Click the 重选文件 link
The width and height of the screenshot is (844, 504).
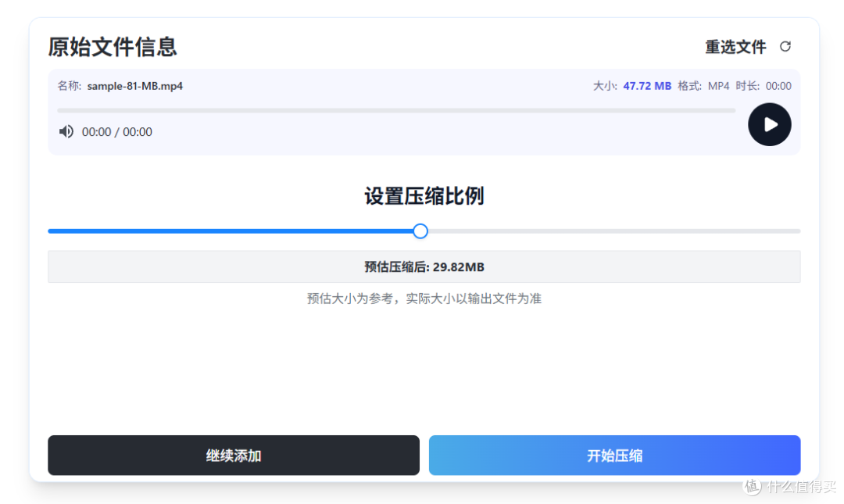point(735,47)
